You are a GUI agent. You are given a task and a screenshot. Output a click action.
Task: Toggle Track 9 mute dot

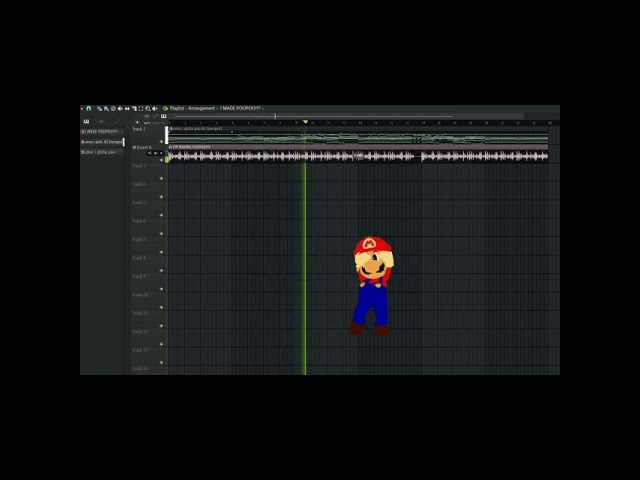(161, 289)
